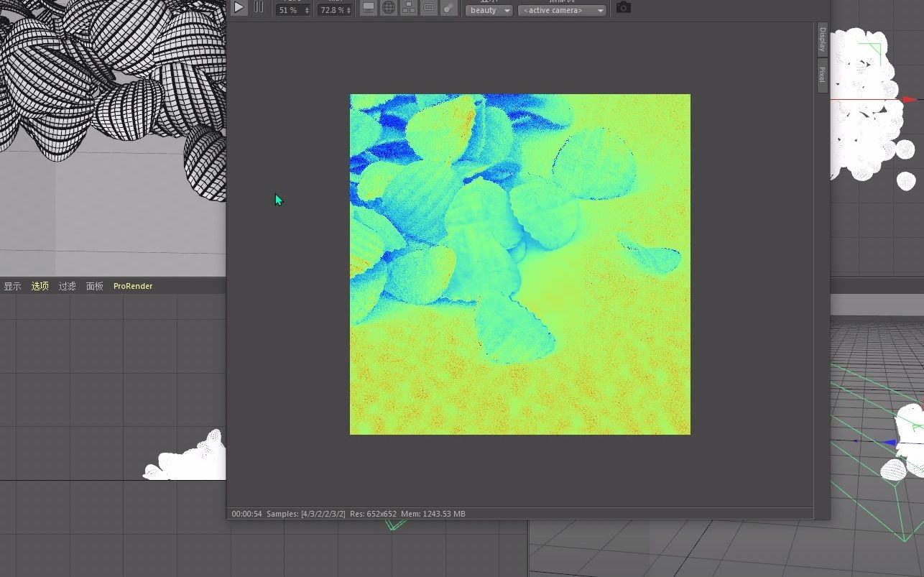Click the monitor display sync icon
This screenshot has width=924, height=577.
click(369, 8)
